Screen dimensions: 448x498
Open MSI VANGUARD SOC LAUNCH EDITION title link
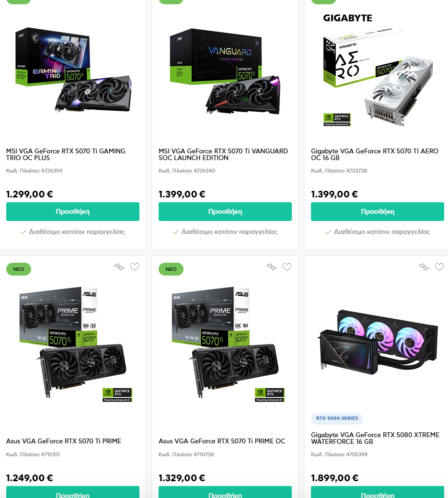223,154
